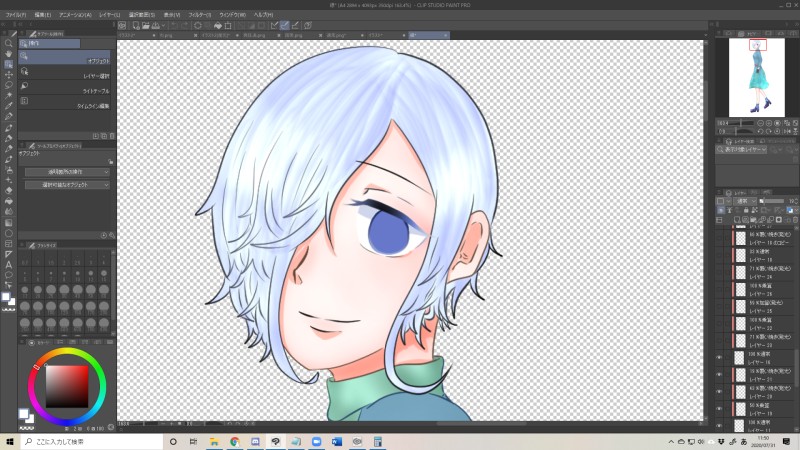Click the Fill icon in command bar
Screen dimensions: 800x450
tap(218, 25)
